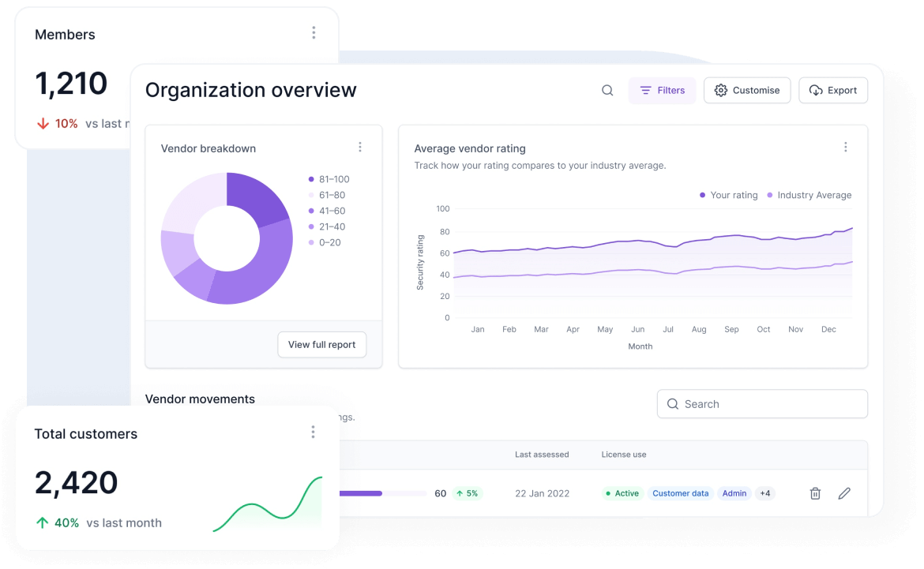The image size is (924, 569).
Task: Export the organization overview
Action: click(833, 90)
